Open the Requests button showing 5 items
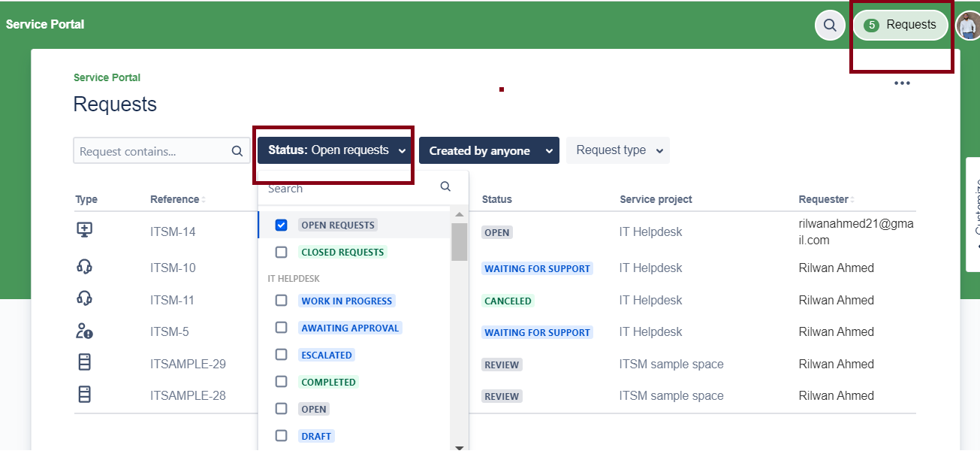Image resolution: width=980 pixels, height=466 pixels. point(900,25)
